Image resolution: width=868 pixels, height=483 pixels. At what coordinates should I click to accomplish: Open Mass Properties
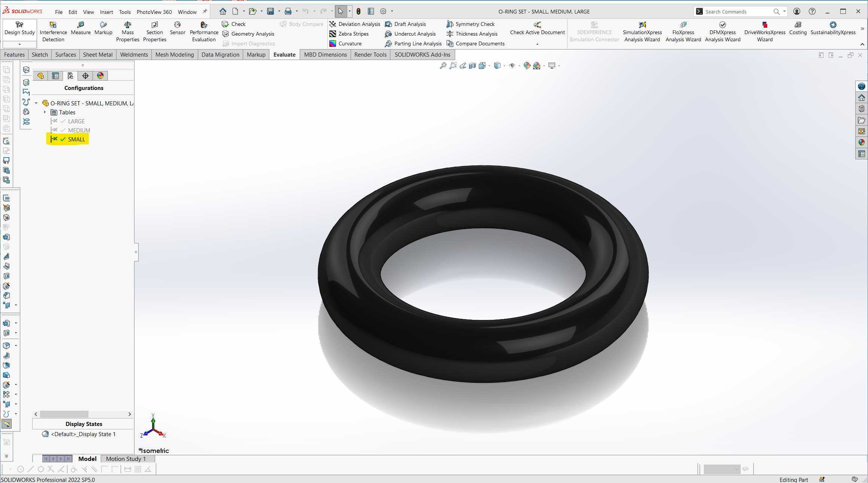coord(127,32)
